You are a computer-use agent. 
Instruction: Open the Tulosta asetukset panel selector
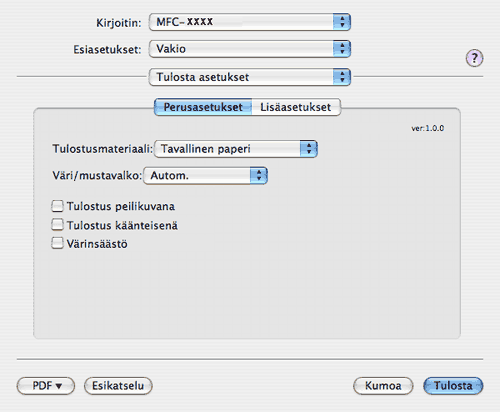250,77
